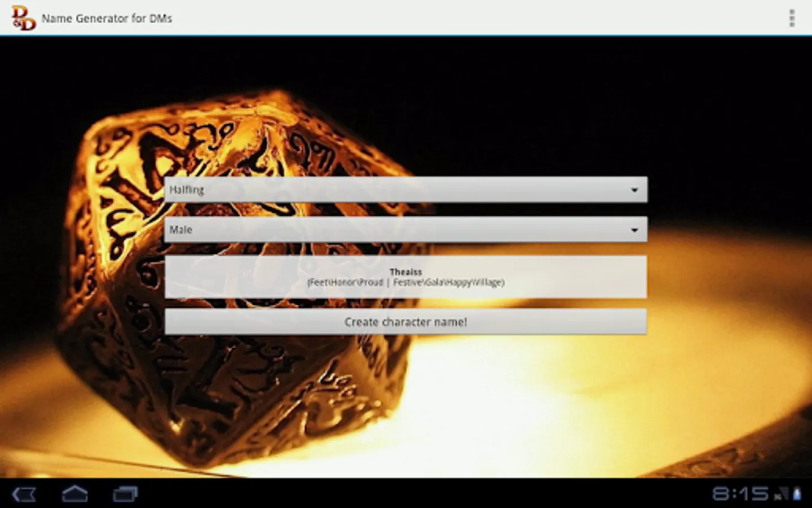812x508 pixels.
Task: Open the recent apps icon
Action: coord(125,494)
